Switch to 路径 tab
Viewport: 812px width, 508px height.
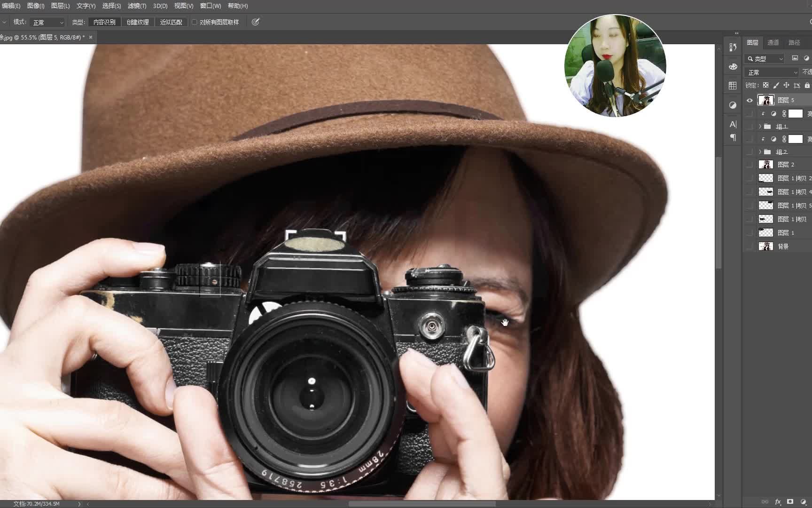[x=794, y=42]
